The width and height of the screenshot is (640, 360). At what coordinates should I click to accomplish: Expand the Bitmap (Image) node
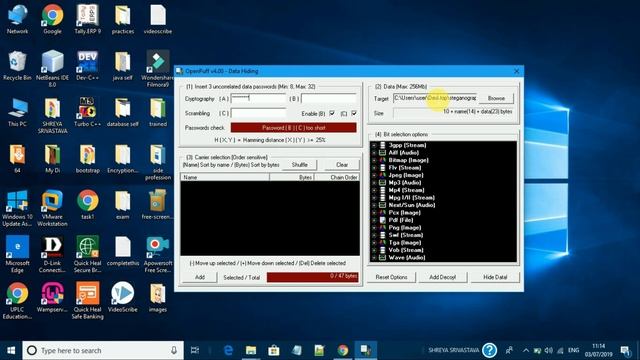(x=374, y=160)
